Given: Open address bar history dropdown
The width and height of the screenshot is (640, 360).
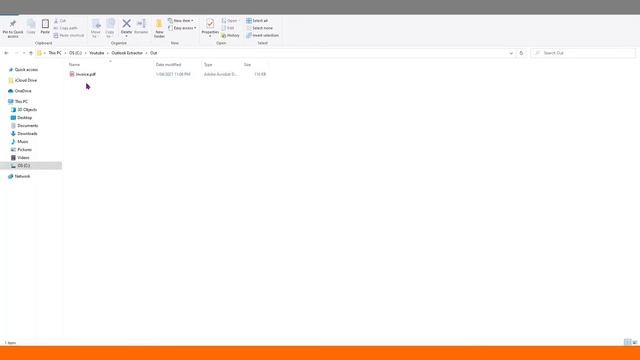Looking at the screenshot, I should click(x=511, y=53).
